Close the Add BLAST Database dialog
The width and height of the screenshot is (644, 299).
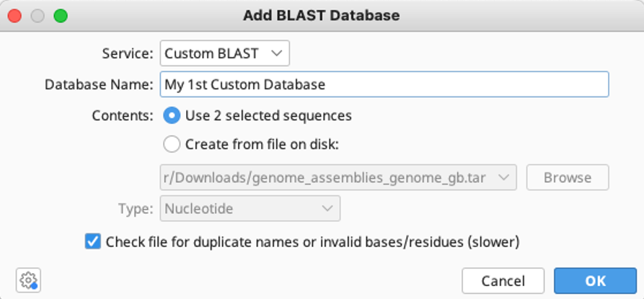[x=15, y=16]
